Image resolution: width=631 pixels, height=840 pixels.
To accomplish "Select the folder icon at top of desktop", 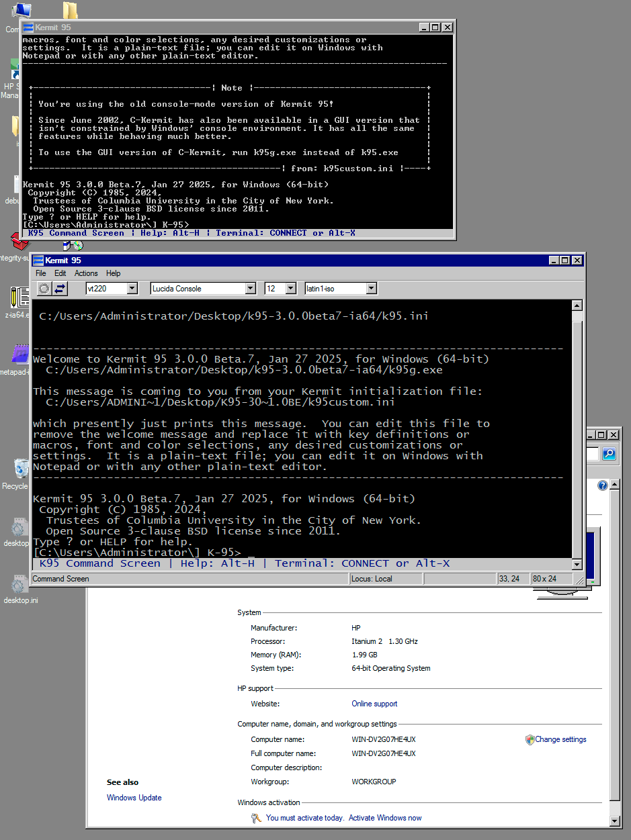I will point(70,10).
